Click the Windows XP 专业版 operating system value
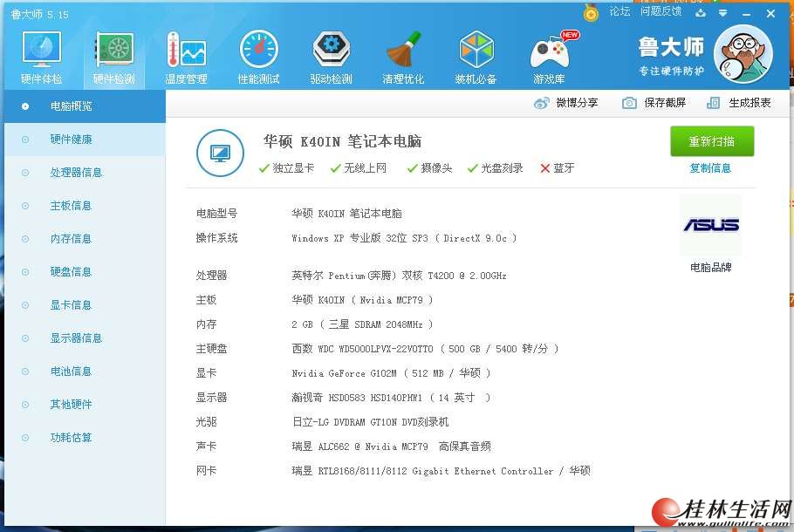 coord(404,238)
